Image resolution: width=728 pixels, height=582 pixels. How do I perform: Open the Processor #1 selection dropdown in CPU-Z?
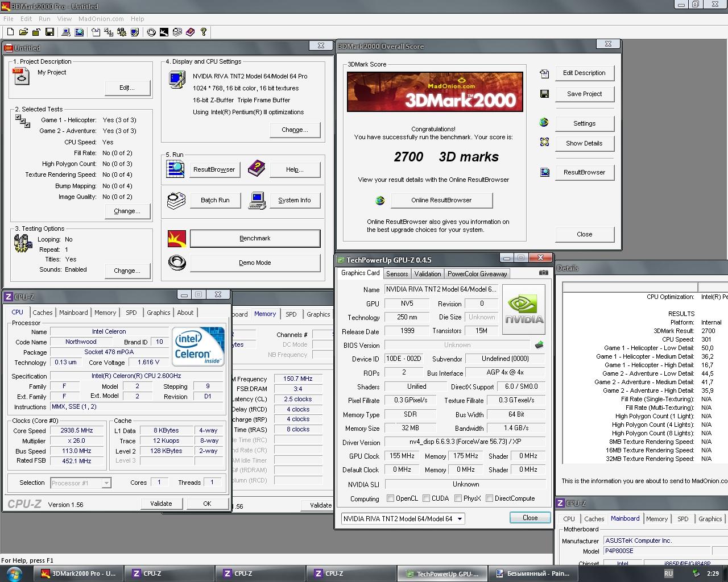81,483
